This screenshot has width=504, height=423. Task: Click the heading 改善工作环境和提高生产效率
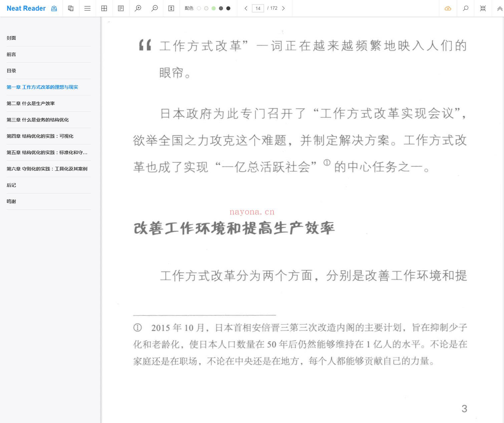(234, 229)
